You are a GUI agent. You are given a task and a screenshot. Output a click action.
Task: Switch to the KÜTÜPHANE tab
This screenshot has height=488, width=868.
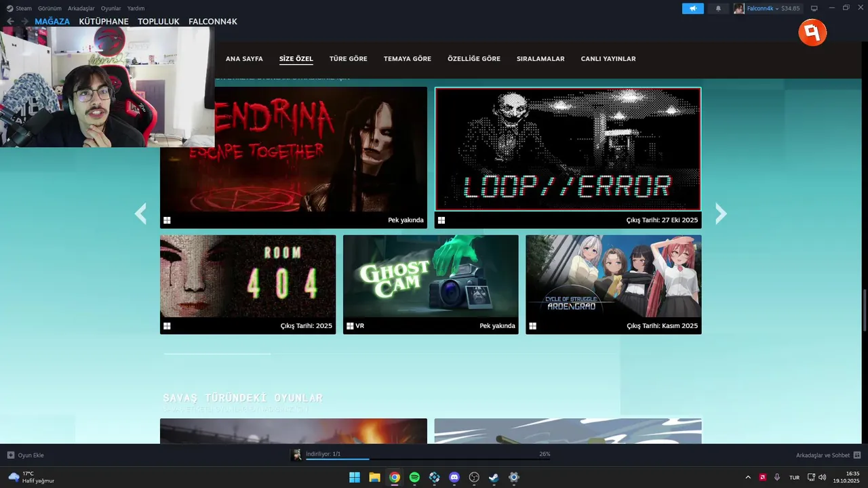click(104, 22)
